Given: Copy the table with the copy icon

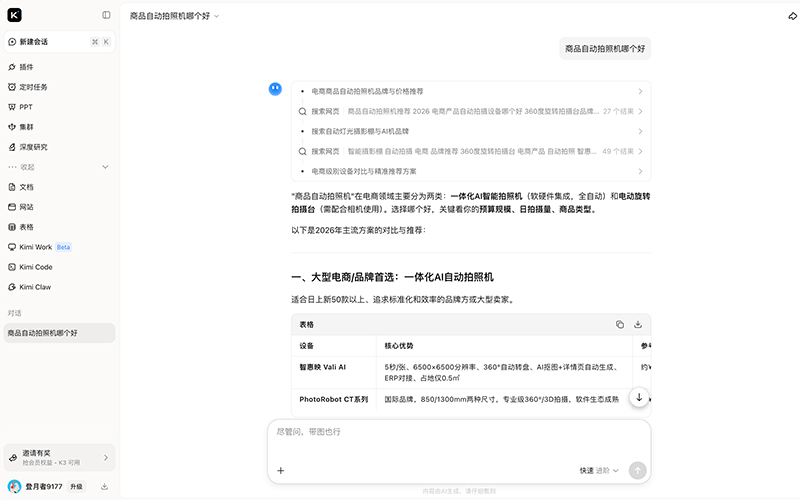Looking at the screenshot, I should (620, 324).
